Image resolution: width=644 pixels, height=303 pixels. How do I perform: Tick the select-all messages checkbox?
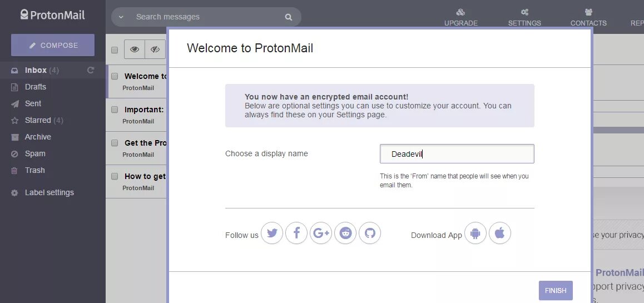[x=115, y=50]
